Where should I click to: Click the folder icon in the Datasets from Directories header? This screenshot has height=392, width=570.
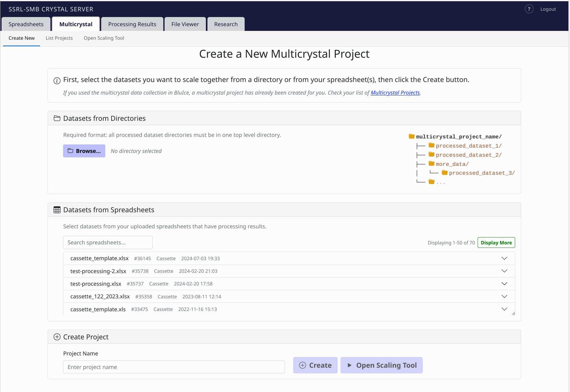[x=57, y=118]
